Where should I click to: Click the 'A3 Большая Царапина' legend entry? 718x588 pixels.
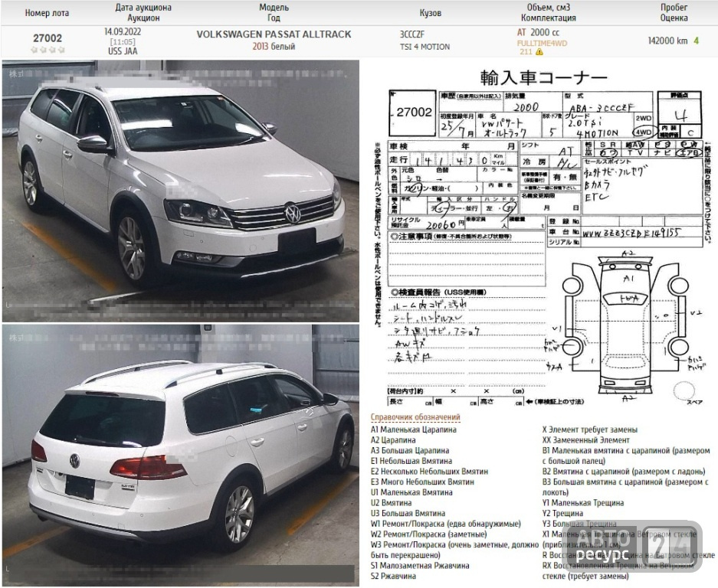click(410, 451)
